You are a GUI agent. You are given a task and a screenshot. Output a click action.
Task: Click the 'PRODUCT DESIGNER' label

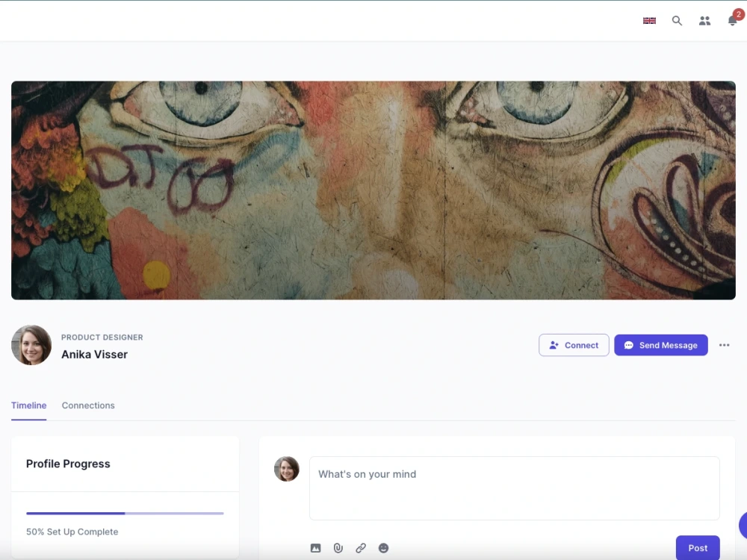tap(102, 337)
